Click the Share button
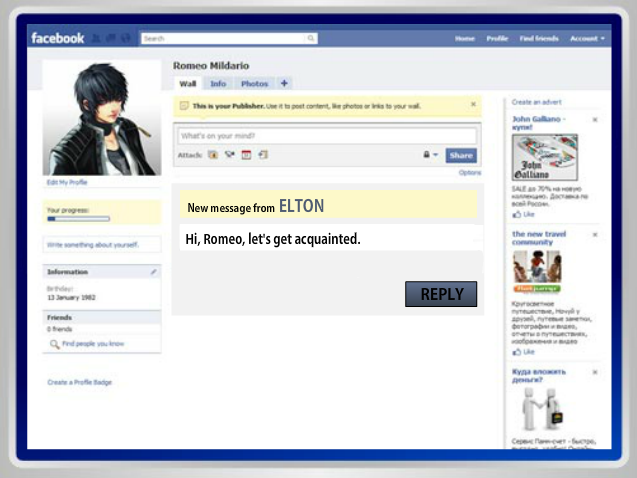 click(x=461, y=155)
